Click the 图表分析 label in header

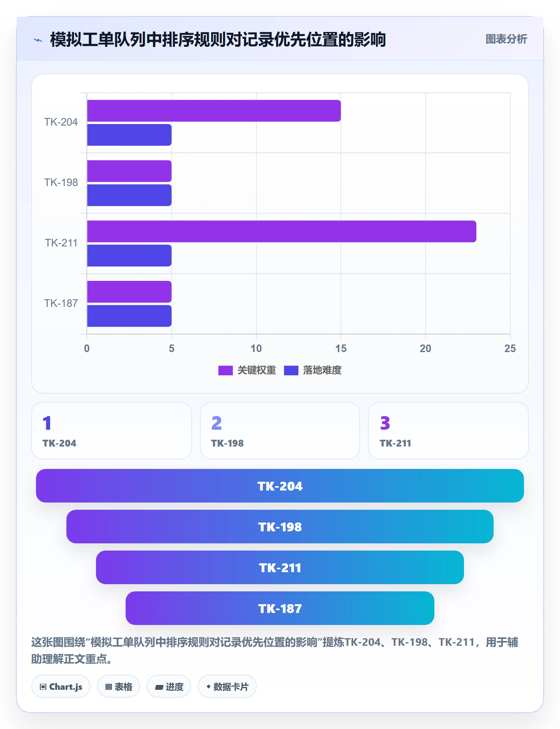[506, 39]
